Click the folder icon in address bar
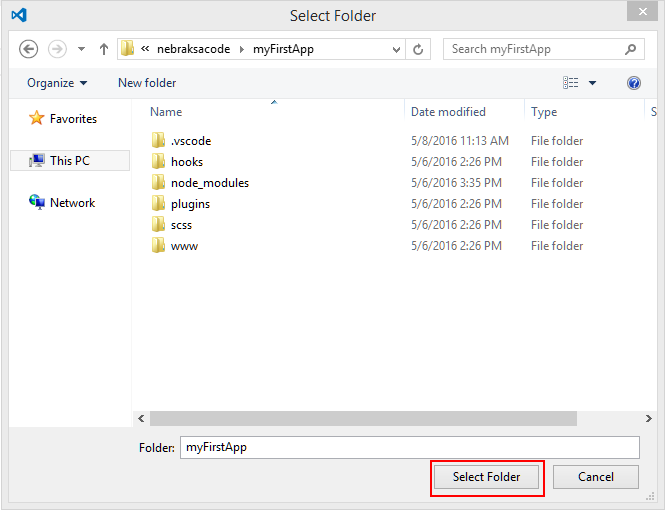The height and width of the screenshot is (512, 665). [127, 49]
